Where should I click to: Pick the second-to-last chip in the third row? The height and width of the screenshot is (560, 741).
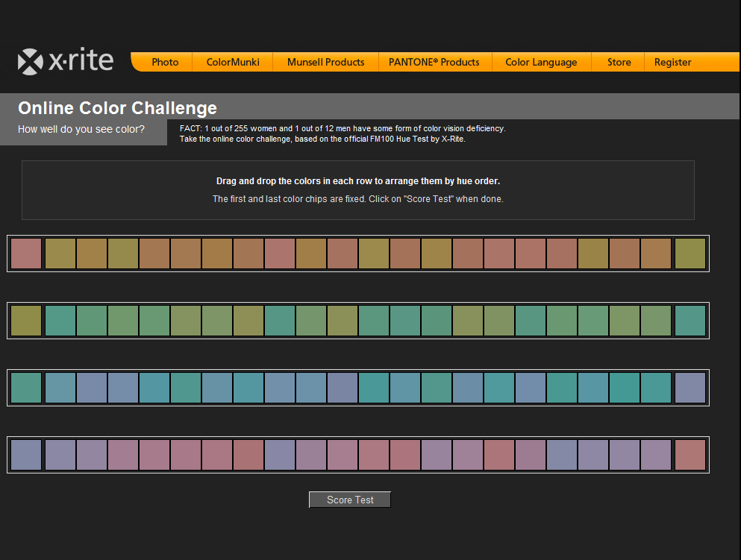point(656,388)
